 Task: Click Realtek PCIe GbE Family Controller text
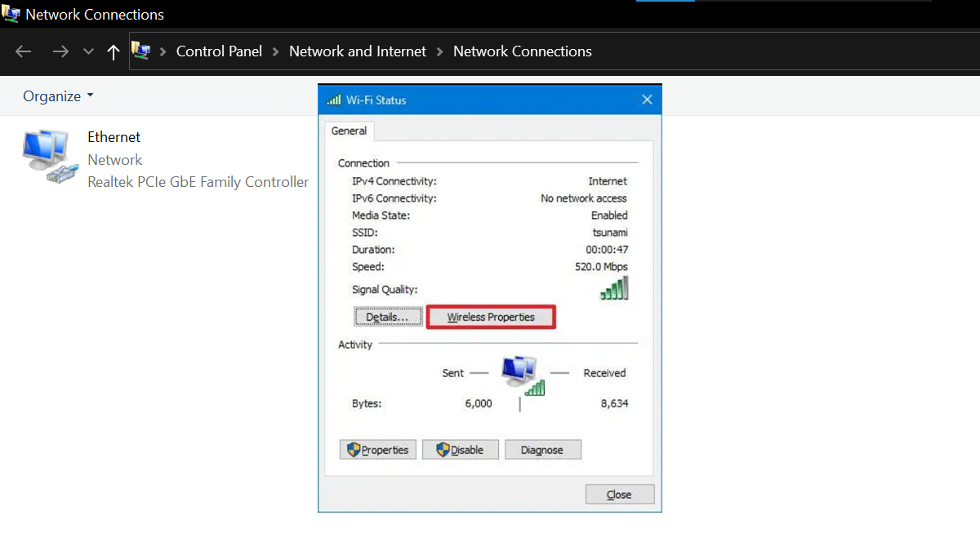(x=198, y=182)
